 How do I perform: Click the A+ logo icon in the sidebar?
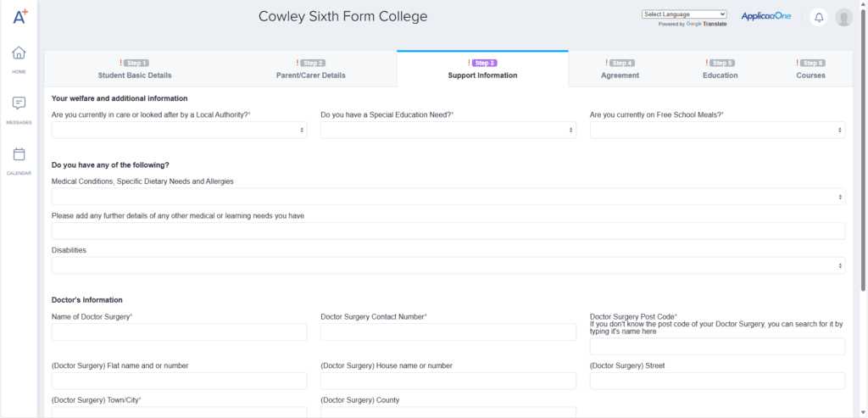(19, 17)
